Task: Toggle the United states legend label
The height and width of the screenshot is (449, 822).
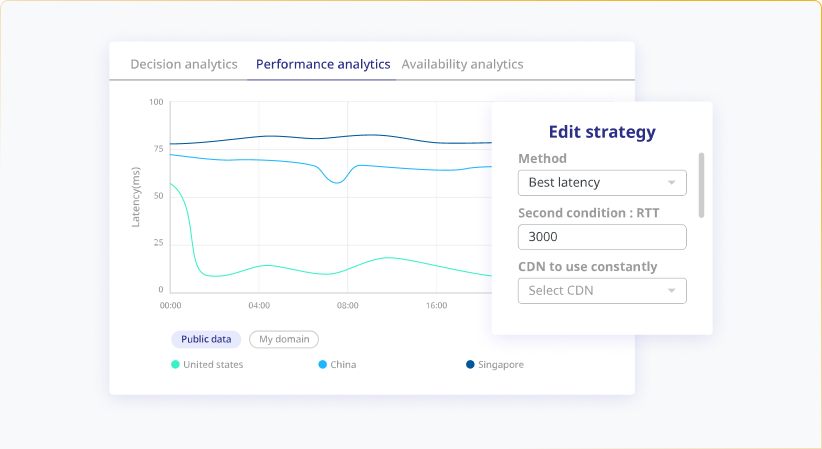Action: click(x=213, y=365)
